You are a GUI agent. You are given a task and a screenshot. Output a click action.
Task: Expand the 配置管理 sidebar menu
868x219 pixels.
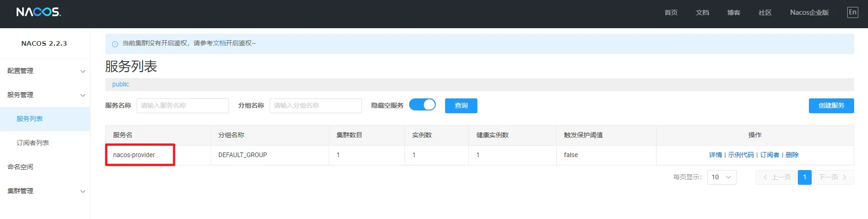(x=45, y=71)
